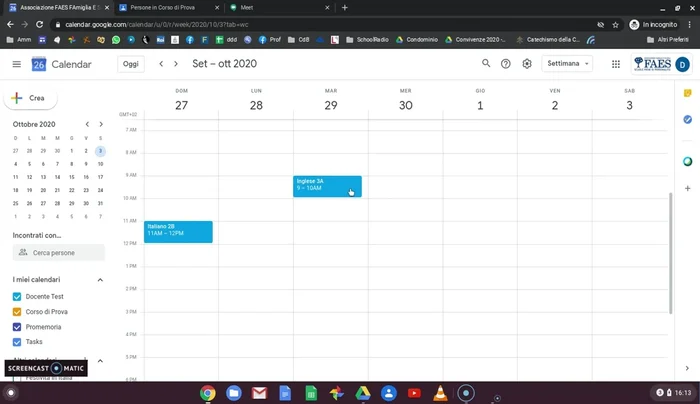Hide the side panel chevron
The width and height of the screenshot is (700, 404).
[x=687, y=368]
